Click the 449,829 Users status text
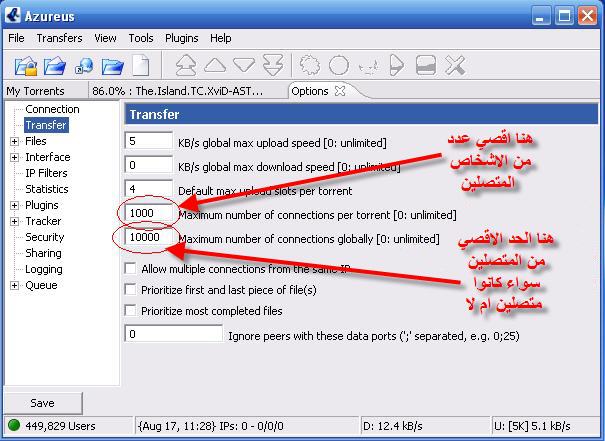This screenshot has height=441, width=605. coord(61,426)
